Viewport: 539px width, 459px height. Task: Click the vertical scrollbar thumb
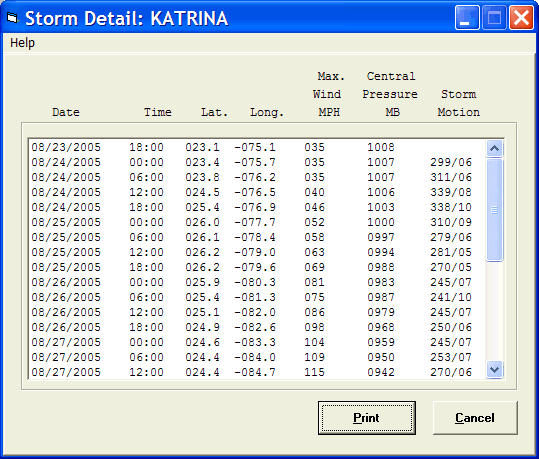pyautogui.click(x=494, y=210)
